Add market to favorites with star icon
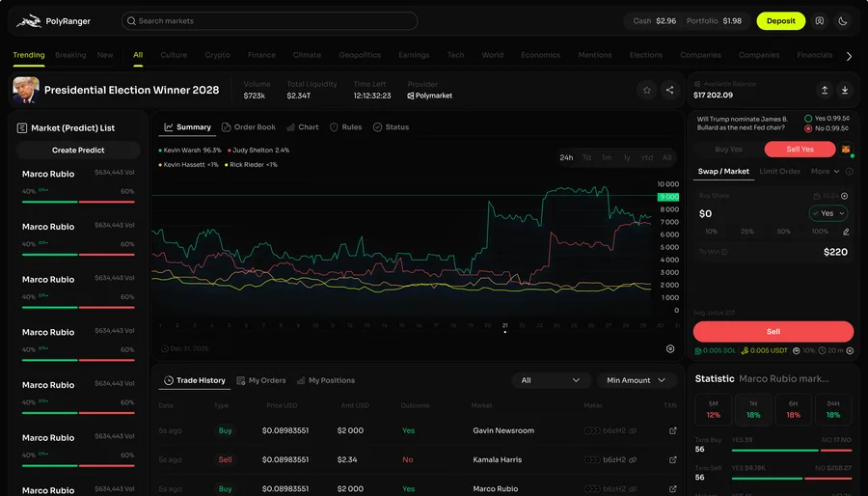Viewport: 868px width, 496px height. pyautogui.click(x=646, y=90)
